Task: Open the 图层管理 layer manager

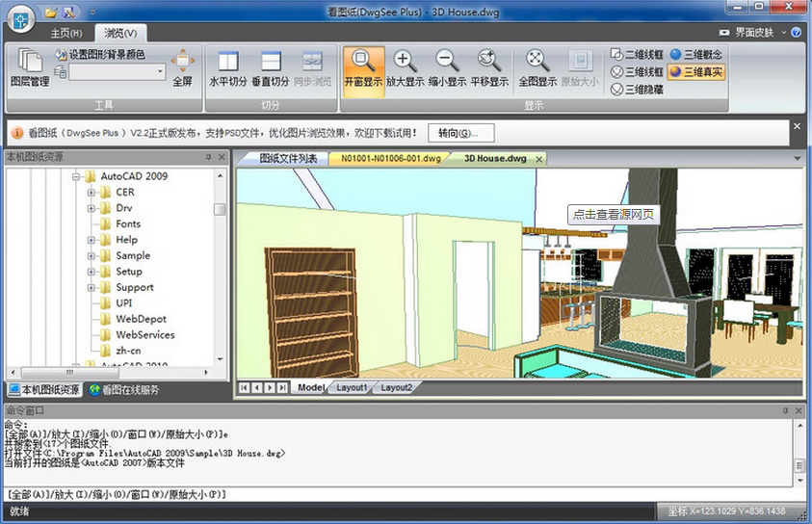Action: tap(29, 67)
